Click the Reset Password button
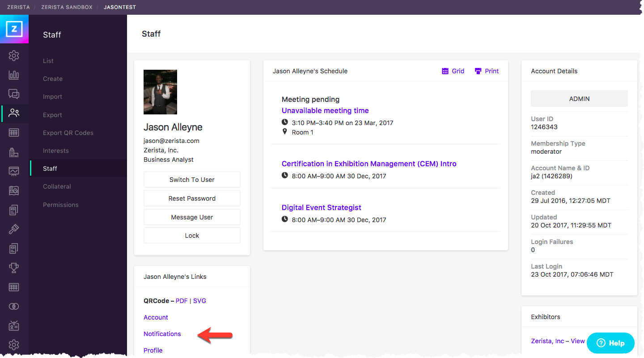The image size is (644, 358). pos(192,198)
